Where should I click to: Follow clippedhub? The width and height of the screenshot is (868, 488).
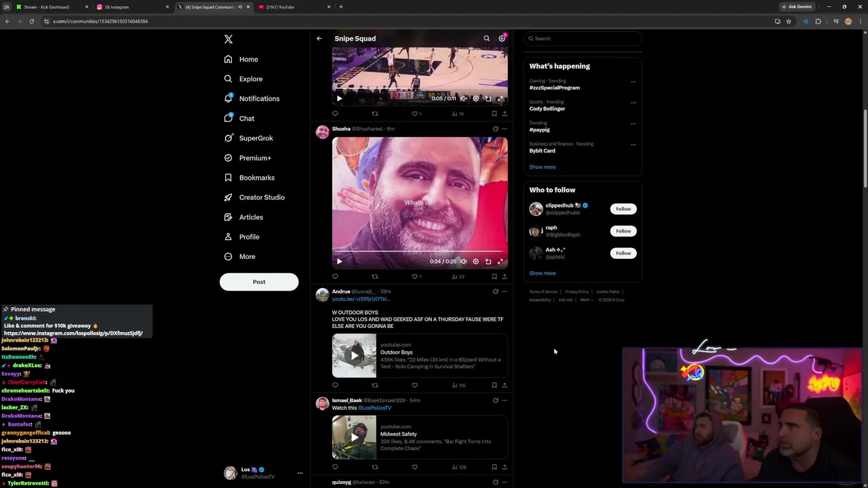[x=623, y=209]
